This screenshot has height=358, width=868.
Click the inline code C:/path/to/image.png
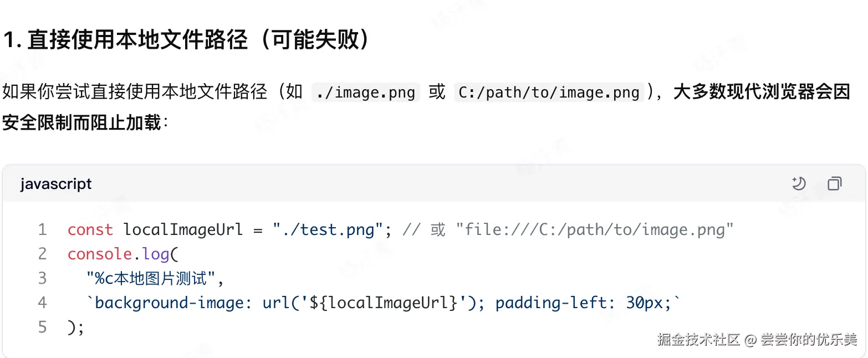pyautogui.click(x=549, y=92)
